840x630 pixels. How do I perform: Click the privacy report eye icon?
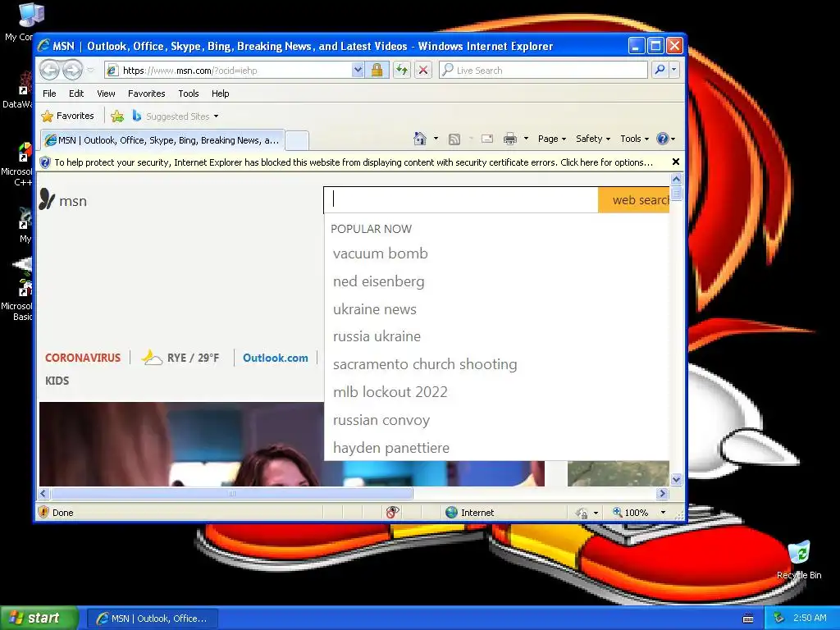click(392, 513)
